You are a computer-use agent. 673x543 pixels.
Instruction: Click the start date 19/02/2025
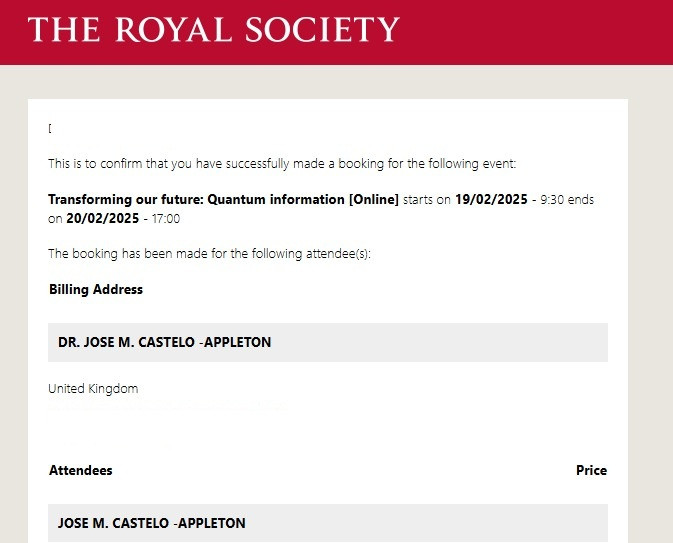click(491, 200)
